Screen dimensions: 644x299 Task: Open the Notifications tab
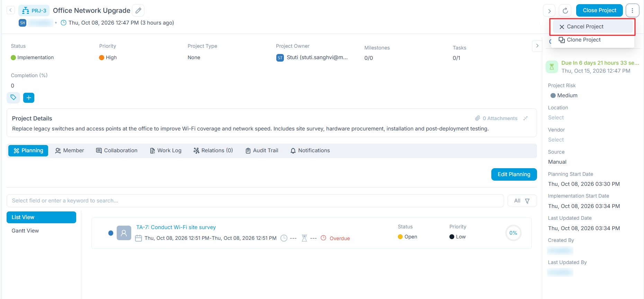click(x=310, y=151)
